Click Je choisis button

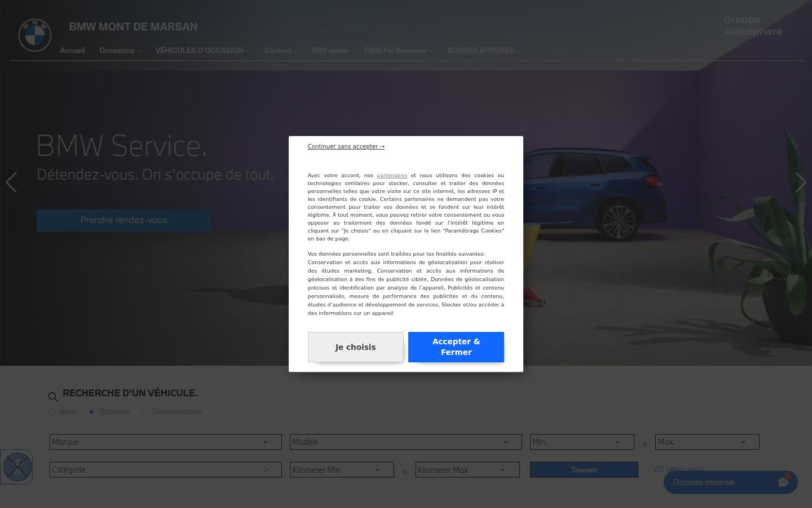click(355, 347)
